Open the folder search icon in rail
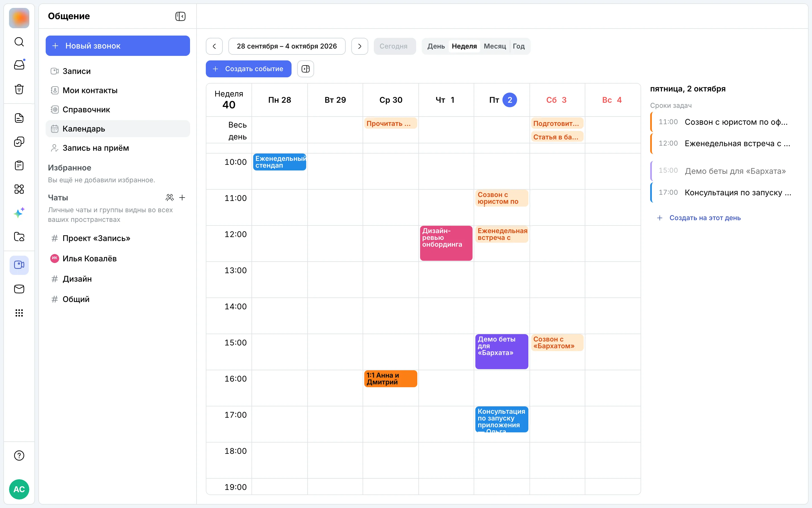The height and width of the screenshot is (508, 812). click(19, 237)
